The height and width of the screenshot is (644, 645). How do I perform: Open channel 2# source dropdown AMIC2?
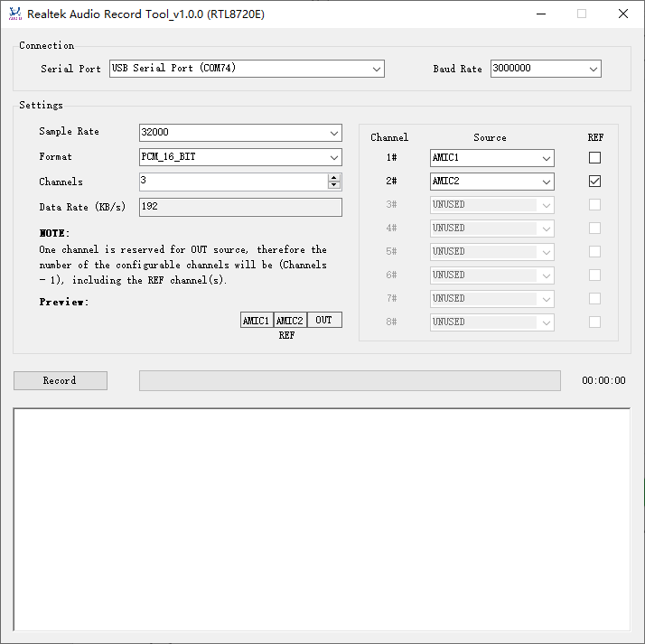coord(492,182)
